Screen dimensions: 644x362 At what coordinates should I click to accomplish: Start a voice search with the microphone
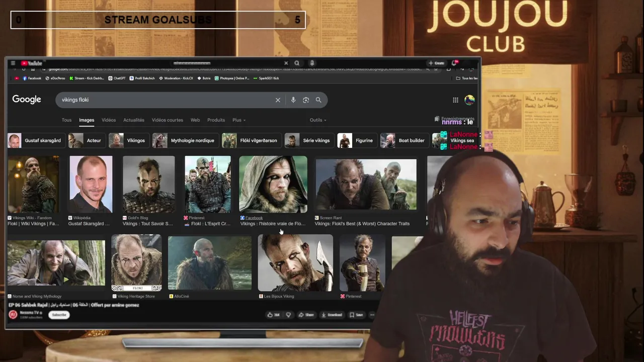point(293,100)
